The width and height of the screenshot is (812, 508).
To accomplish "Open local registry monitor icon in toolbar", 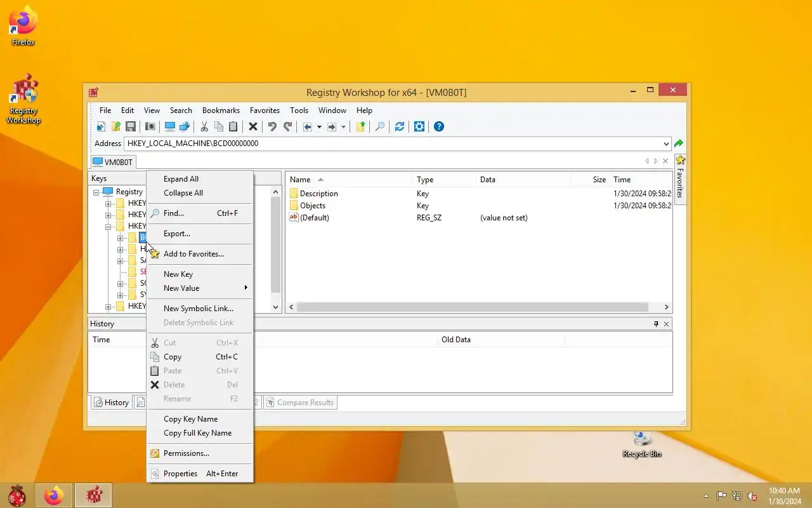I will pyautogui.click(x=170, y=127).
